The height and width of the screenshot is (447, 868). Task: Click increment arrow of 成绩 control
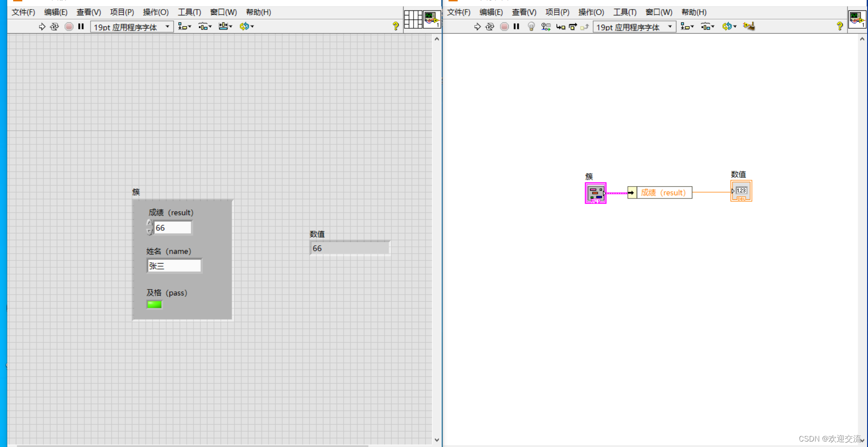click(x=150, y=223)
